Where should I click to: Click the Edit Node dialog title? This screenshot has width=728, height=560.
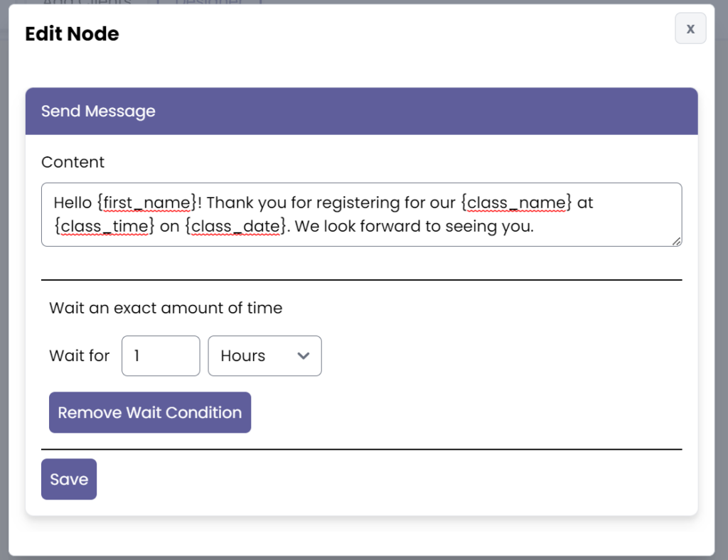pyautogui.click(x=72, y=33)
